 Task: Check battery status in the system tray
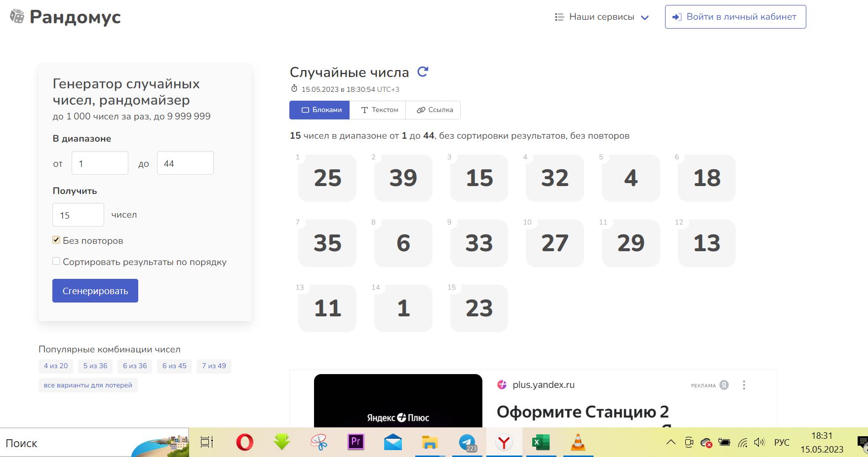pos(724,442)
